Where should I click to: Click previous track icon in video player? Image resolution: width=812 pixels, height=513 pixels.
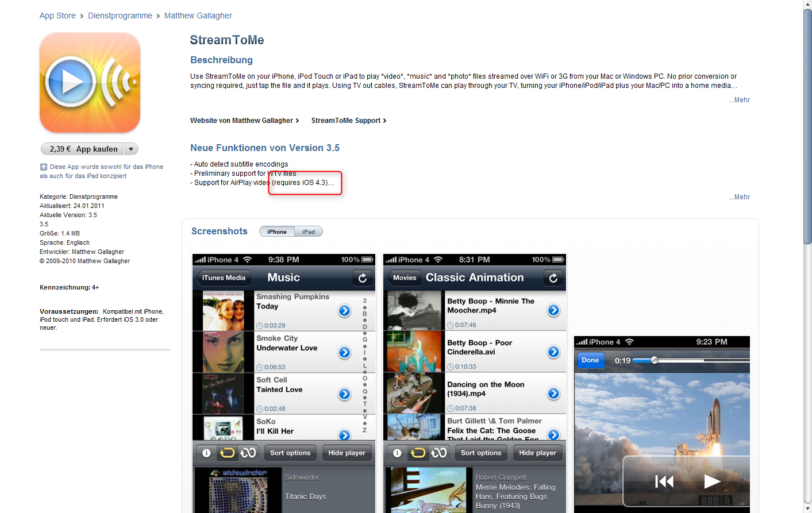(664, 481)
